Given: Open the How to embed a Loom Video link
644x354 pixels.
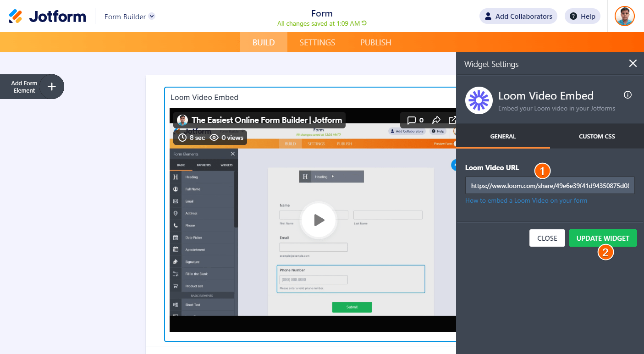Looking at the screenshot, I should (526, 200).
